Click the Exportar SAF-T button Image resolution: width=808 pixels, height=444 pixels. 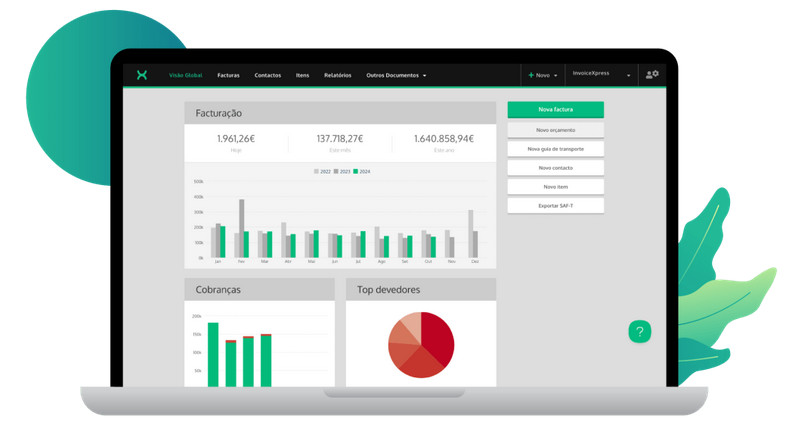tap(555, 205)
